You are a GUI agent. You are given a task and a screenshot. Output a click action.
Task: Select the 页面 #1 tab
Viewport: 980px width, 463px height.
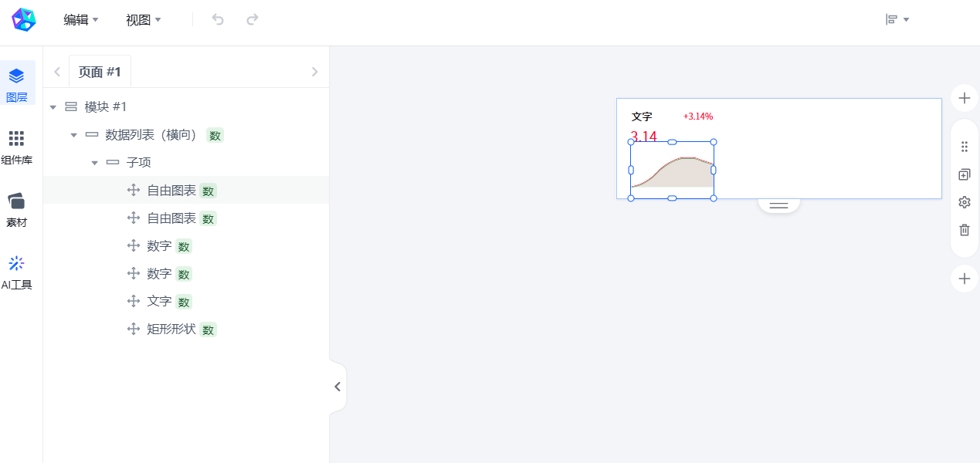100,72
